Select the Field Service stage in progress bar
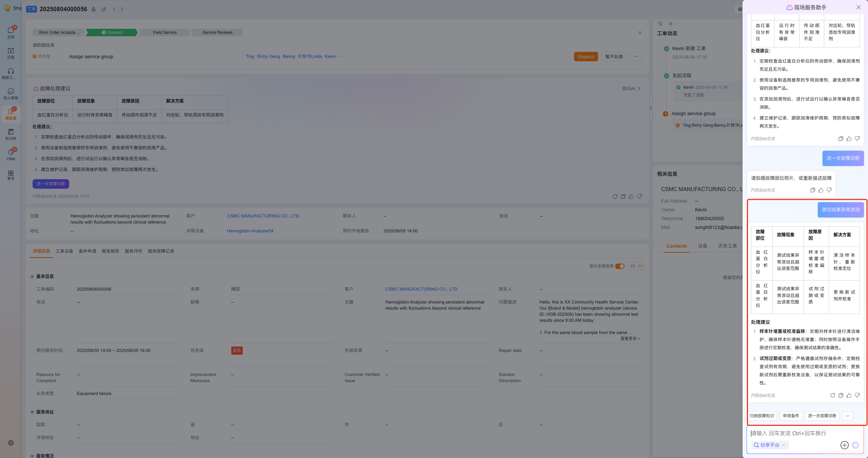 pyautogui.click(x=165, y=33)
